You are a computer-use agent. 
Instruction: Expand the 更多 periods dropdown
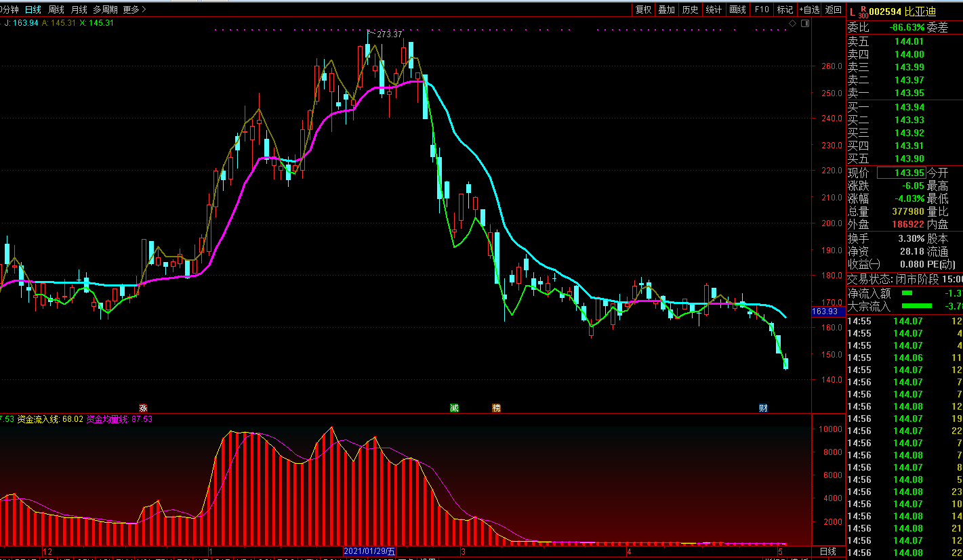point(134,9)
